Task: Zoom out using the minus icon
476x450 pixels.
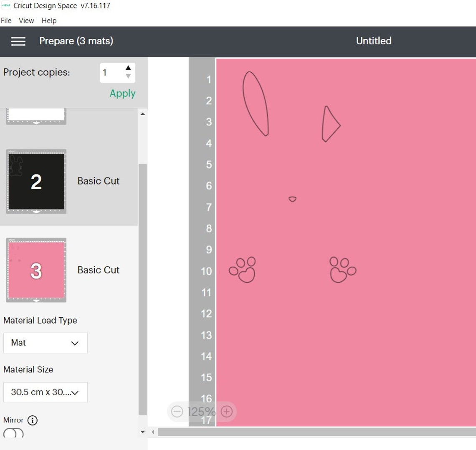Action: 177,411
